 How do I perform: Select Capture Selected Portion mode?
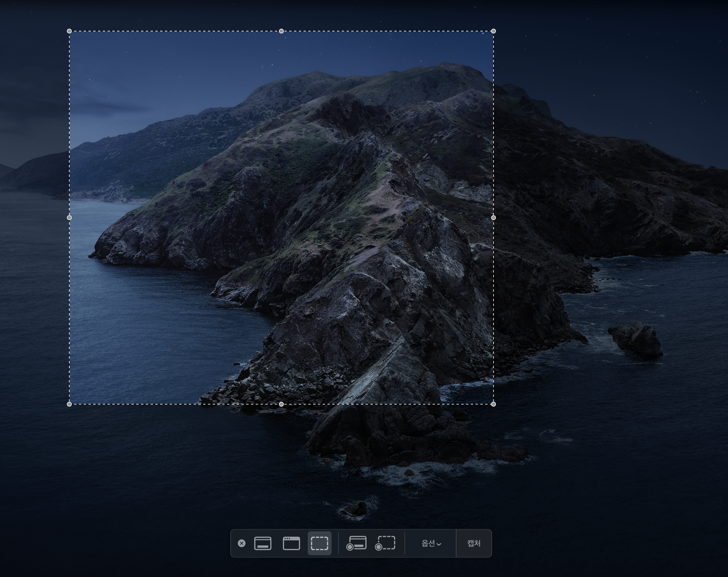pos(319,543)
